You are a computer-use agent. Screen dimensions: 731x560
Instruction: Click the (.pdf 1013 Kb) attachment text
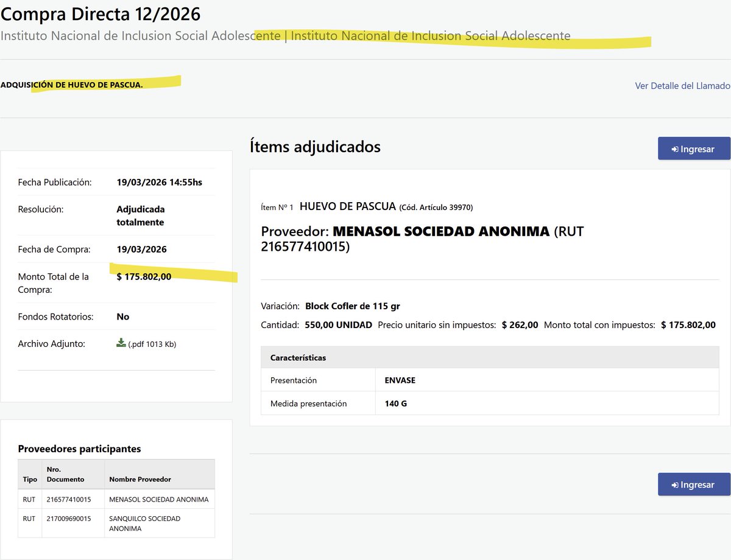152,344
